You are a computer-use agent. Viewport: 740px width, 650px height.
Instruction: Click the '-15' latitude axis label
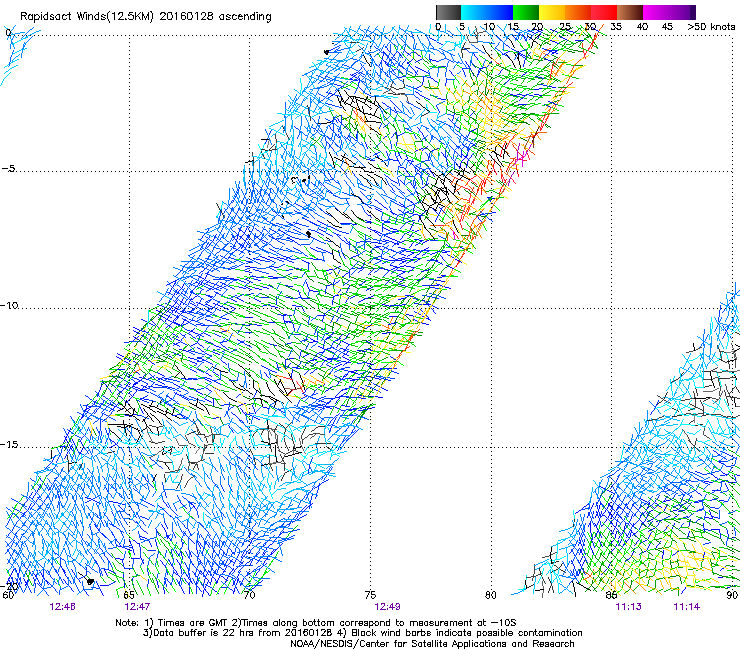pyautogui.click(x=10, y=444)
